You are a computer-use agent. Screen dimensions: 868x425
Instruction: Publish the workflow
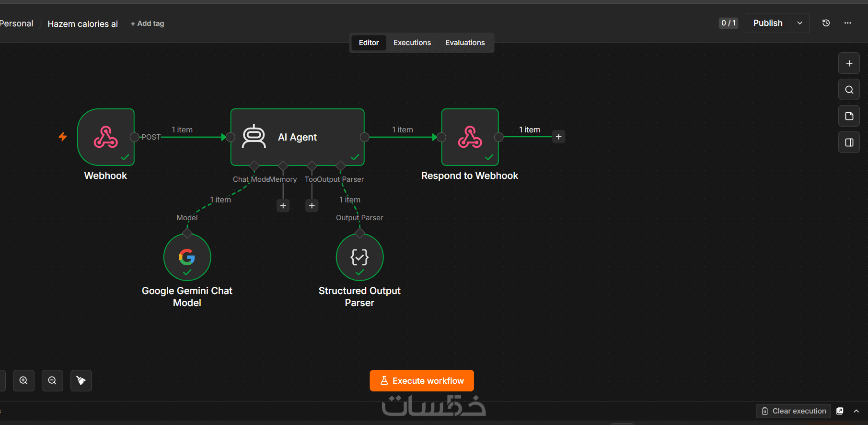pos(768,23)
